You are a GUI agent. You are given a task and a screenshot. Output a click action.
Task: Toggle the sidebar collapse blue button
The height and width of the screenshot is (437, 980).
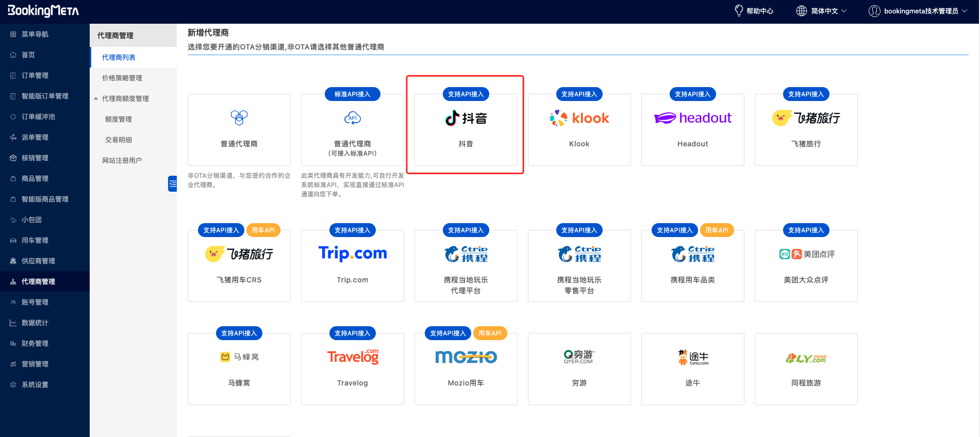(173, 183)
